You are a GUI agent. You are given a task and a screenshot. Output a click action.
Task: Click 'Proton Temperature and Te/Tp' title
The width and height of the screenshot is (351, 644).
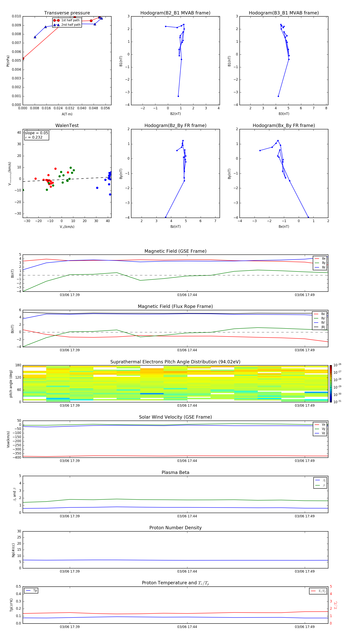[x=175, y=583]
